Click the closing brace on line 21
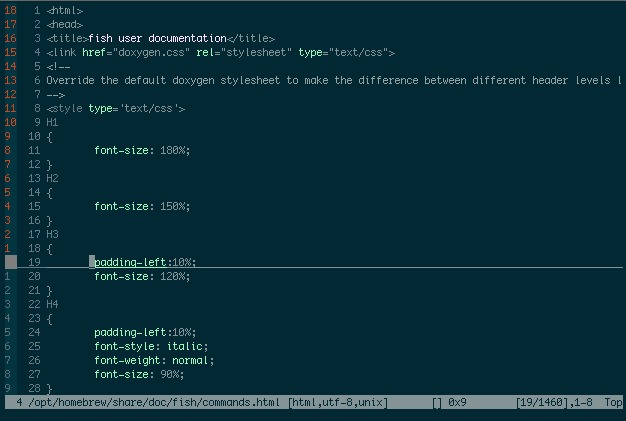 [x=50, y=291]
